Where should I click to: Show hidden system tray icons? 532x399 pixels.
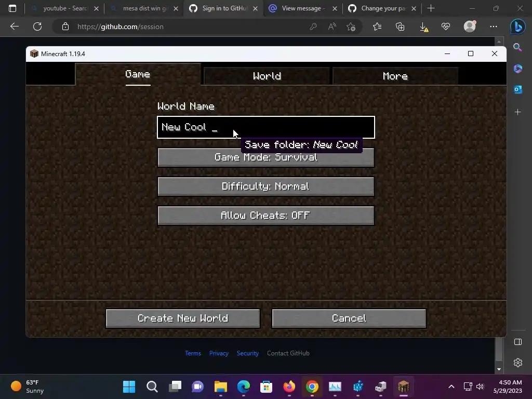pyautogui.click(x=451, y=387)
